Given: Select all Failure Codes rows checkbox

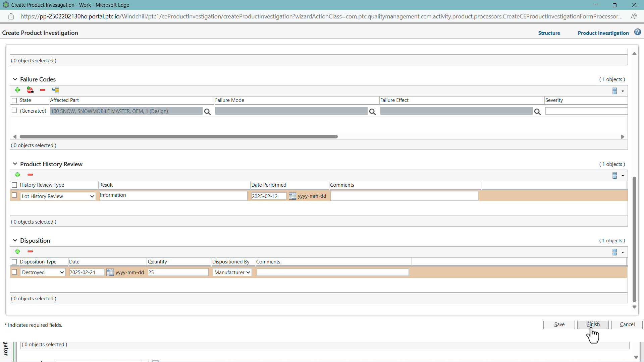Looking at the screenshot, I should pyautogui.click(x=14, y=100).
